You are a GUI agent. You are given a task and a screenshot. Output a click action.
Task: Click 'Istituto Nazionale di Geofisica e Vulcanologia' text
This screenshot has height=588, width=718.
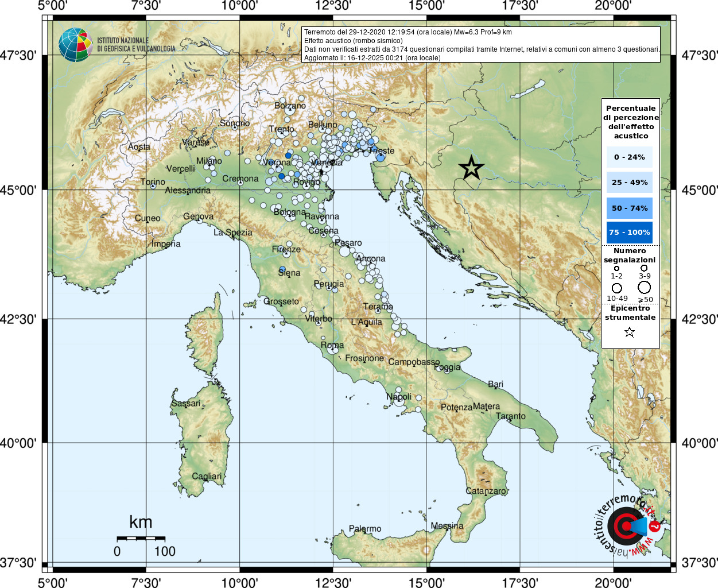pyautogui.click(x=136, y=45)
